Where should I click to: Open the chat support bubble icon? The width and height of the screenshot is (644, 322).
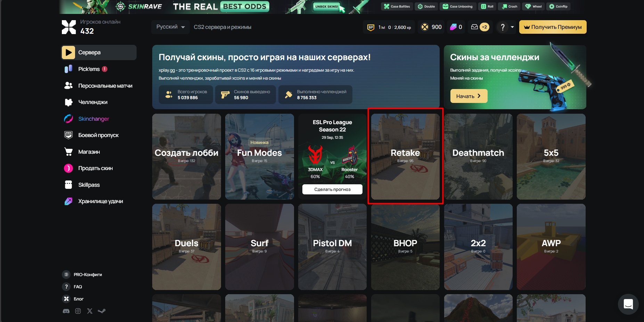tap(628, 304)
